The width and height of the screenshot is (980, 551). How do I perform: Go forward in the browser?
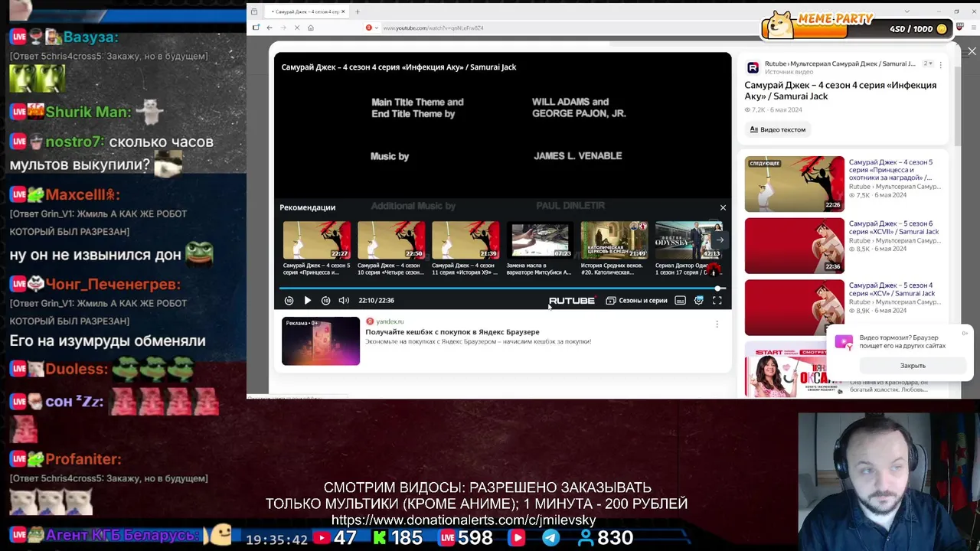tap(283, 28)
